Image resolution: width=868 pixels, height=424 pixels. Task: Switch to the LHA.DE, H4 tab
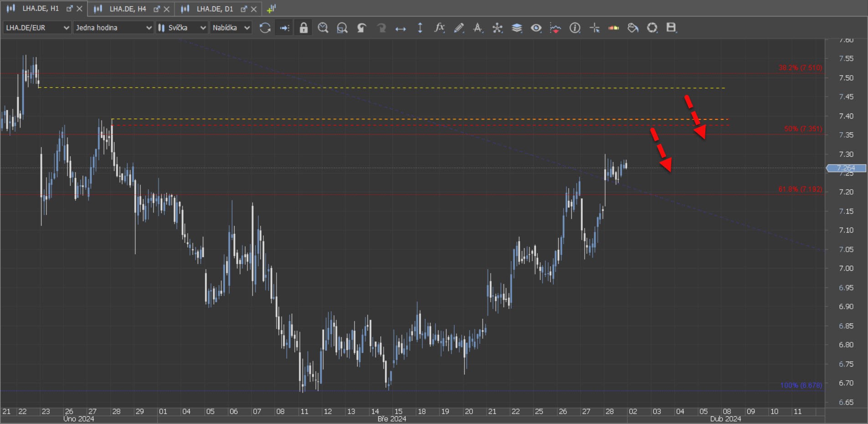(x=128, y=9)
